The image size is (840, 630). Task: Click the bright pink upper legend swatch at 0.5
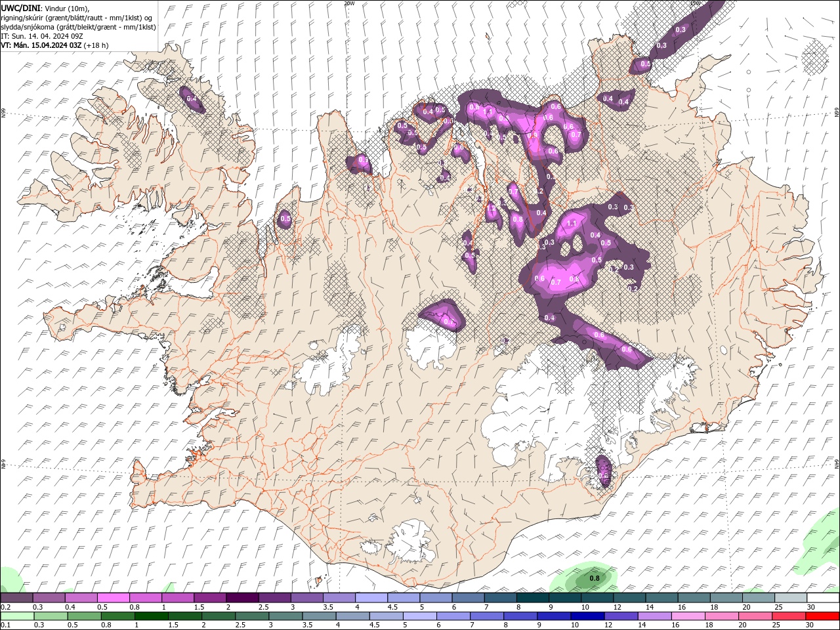[114, 597]
